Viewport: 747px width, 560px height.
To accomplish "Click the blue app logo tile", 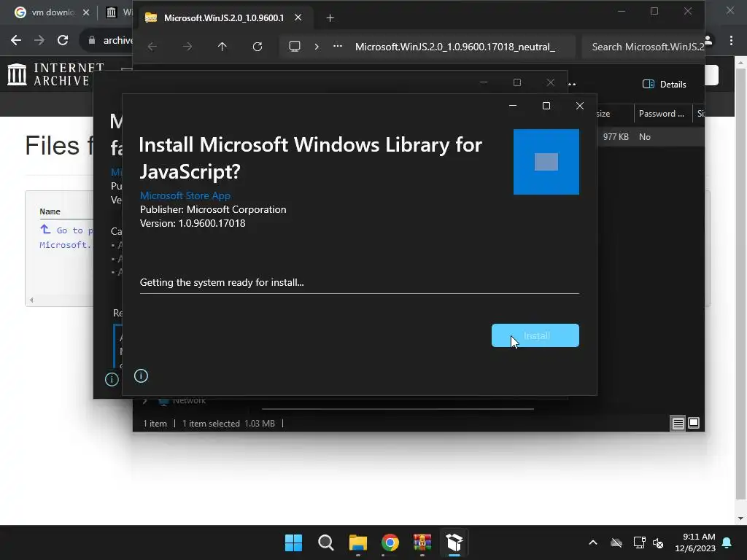I will [546, 162].
